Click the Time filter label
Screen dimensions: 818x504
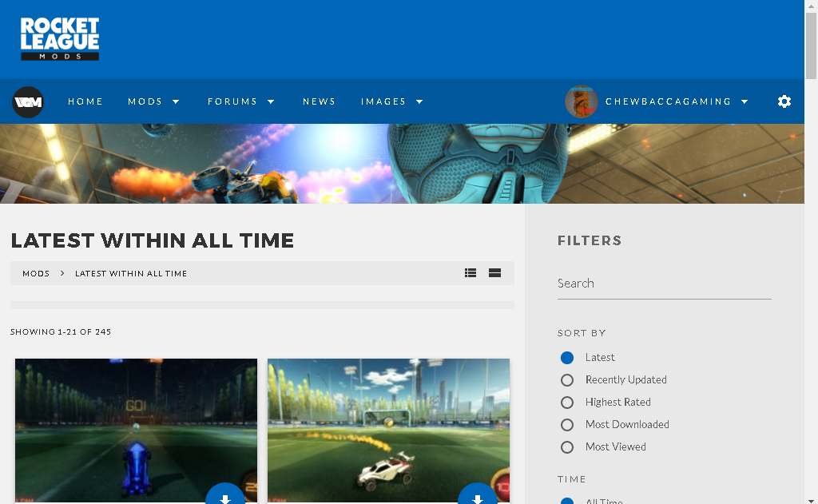pyautogui.click(x=572, y=479)
